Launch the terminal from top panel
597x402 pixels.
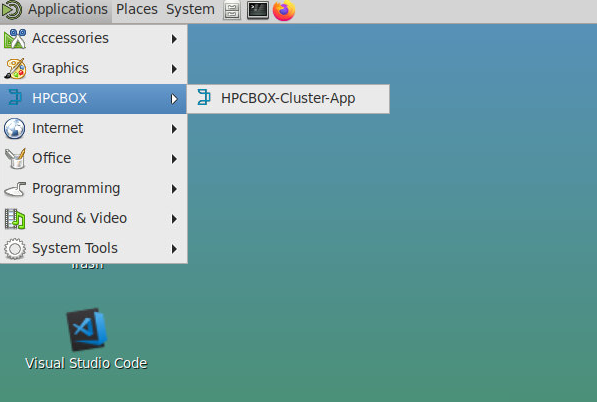pyautogui.click(x=258, y=10)
